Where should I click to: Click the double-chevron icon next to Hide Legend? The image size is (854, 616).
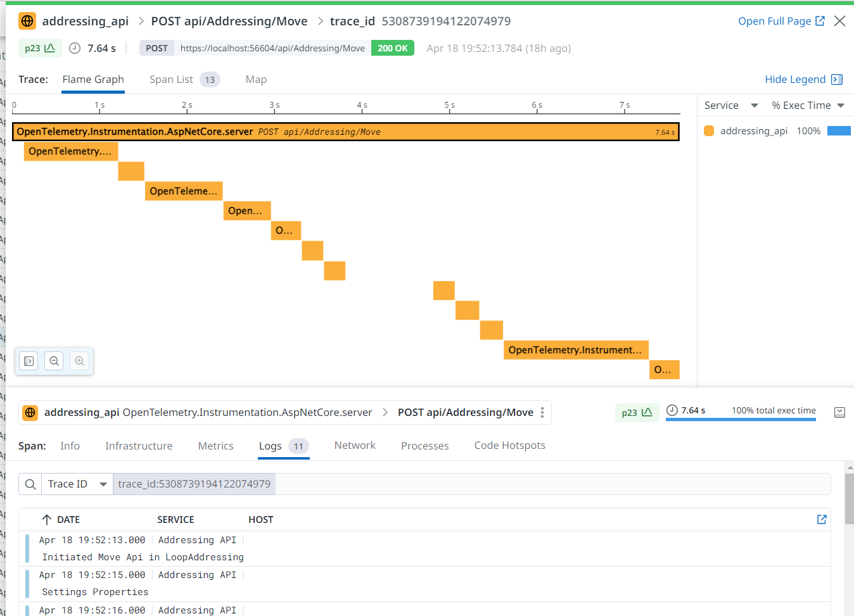(x=837, y=79)
